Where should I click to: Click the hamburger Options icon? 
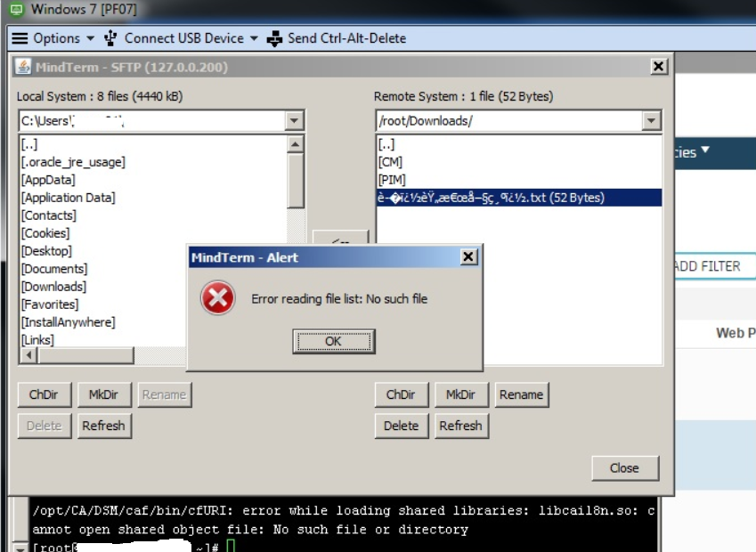(20, 38)
